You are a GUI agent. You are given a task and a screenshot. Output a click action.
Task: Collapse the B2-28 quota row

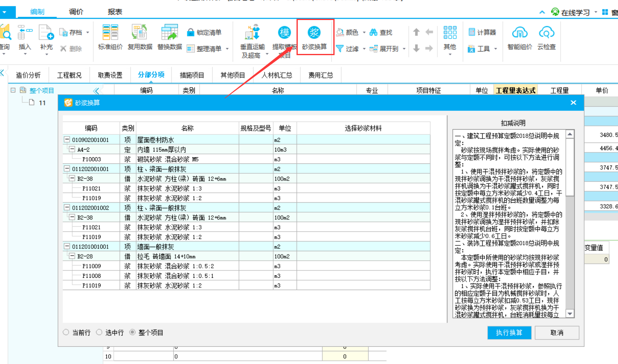click(x=72, y=256)
